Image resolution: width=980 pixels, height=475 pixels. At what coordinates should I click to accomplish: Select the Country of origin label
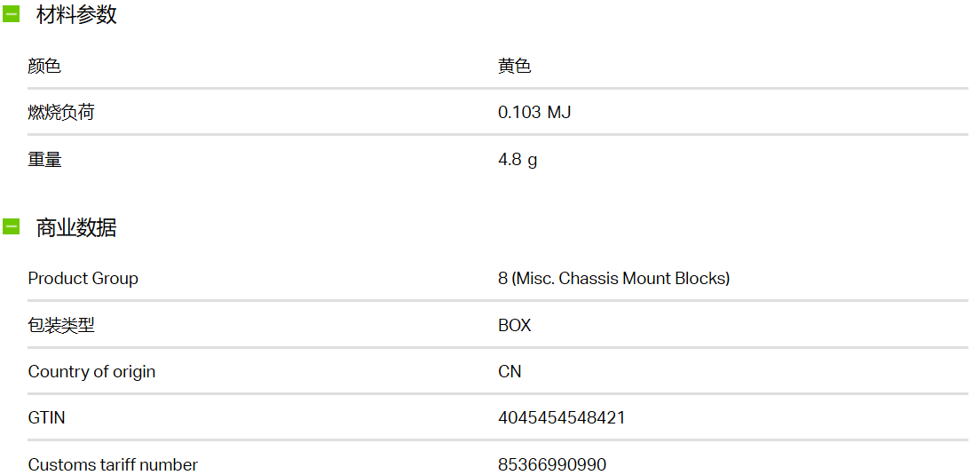pos(91,372)
